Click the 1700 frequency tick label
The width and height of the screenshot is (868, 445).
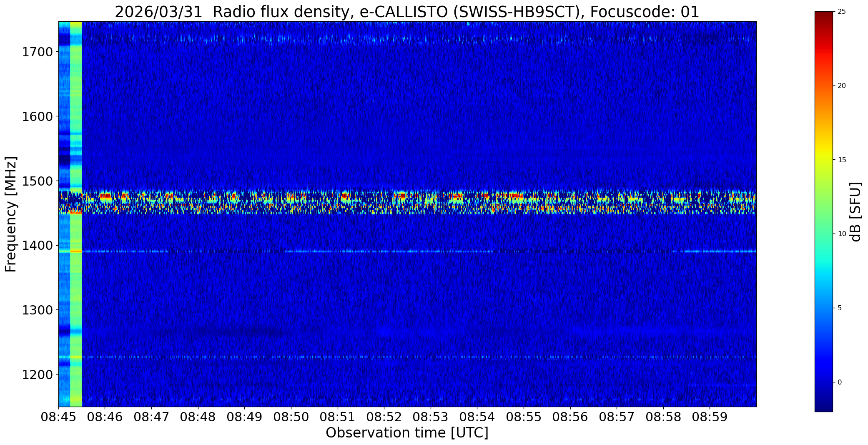38,52
